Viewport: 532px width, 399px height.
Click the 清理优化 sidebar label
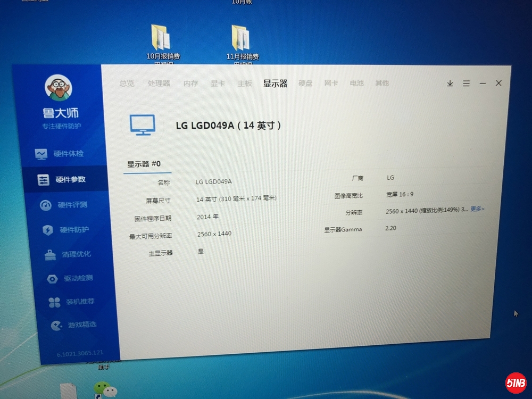pos(77,254)
